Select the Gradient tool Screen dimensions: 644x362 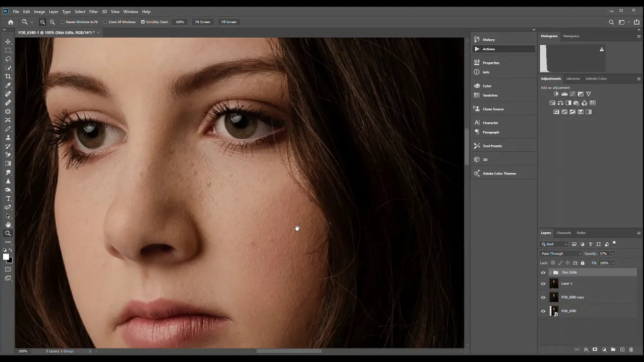pyautogui.click(x=8, y=164)
